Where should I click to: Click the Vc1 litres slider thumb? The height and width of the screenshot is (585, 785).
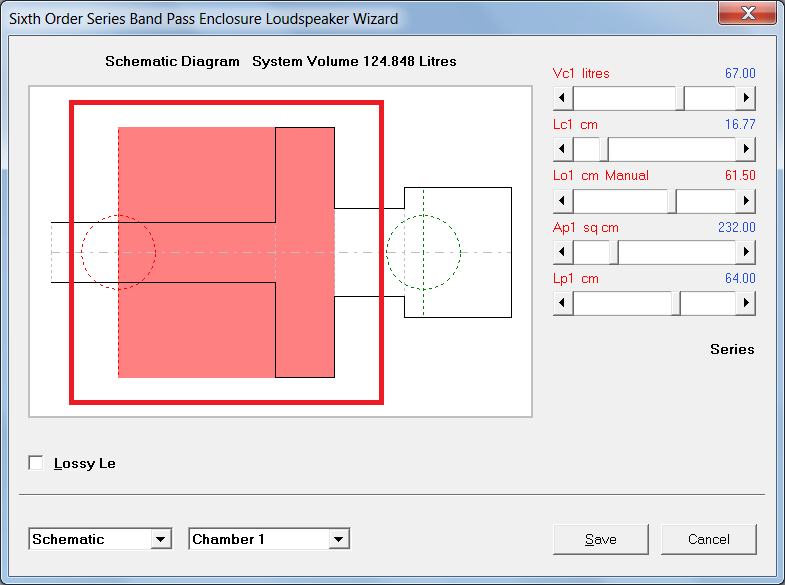(679, 98)
